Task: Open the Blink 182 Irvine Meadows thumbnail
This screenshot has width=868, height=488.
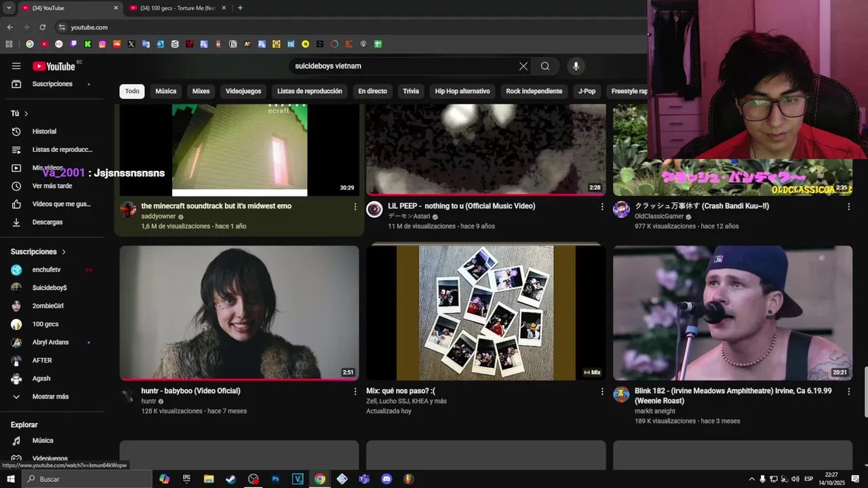Action: (732, 312)
